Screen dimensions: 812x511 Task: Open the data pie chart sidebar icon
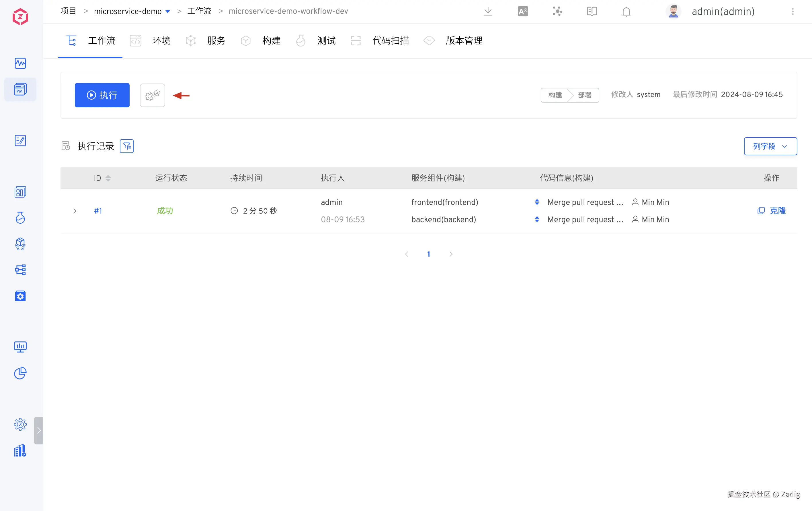click(x=20, y=373)
